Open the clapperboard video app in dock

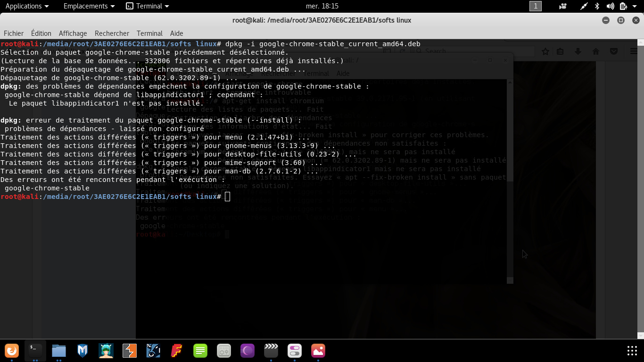point(271,351)
